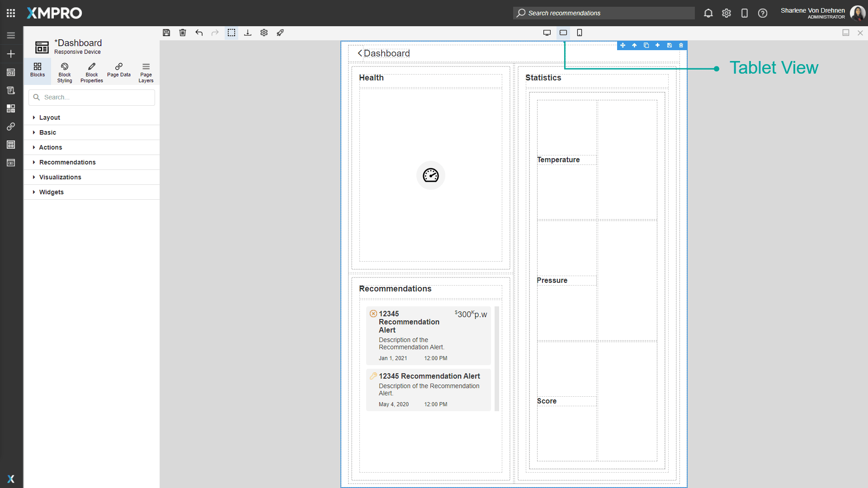
Task: Duplicate the selected block from the blue block toolbar
Action: tap(646, 45)
